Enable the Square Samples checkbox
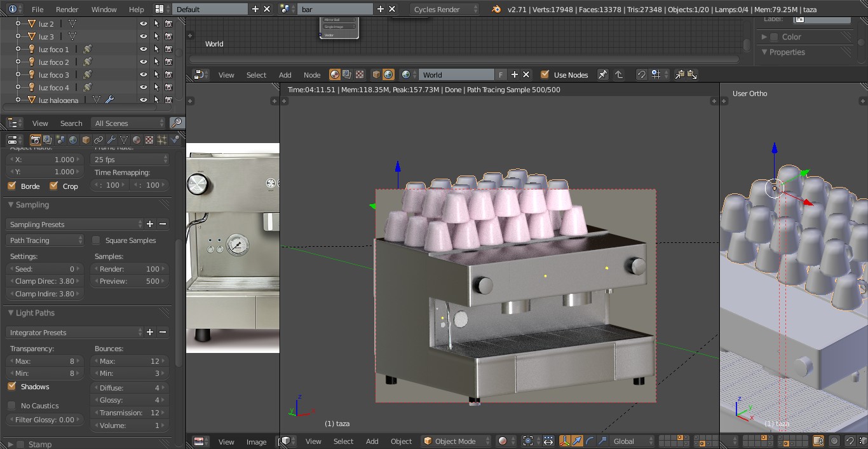The width and height of the screenshot is (868, 449). tap(97, 240)
